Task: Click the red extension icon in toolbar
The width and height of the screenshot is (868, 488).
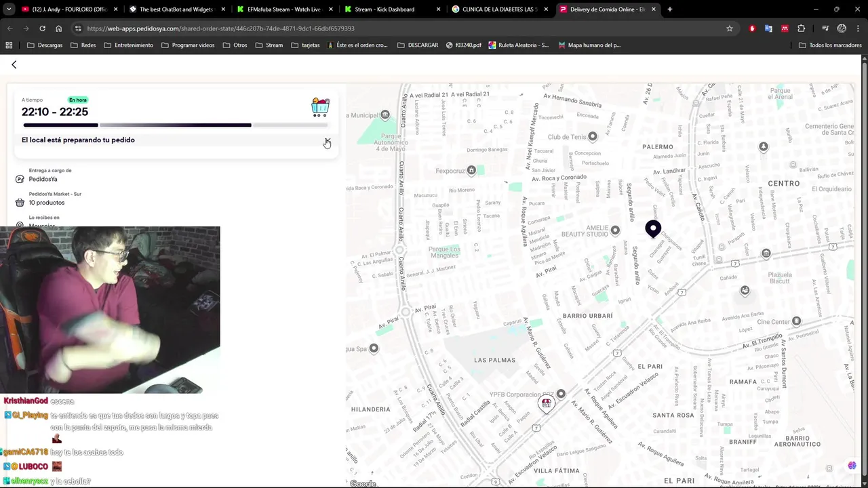Action: pyautogui.click(x=752, y=28)
